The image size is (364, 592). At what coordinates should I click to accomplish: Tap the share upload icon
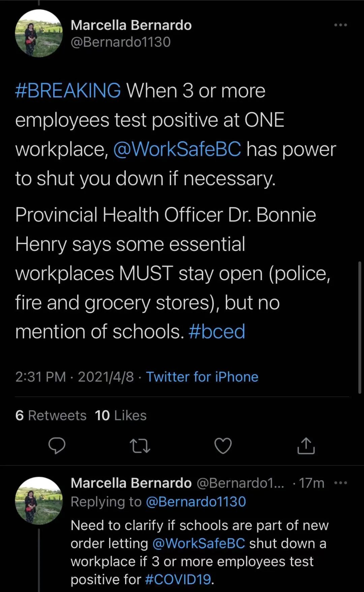(306, 446)
